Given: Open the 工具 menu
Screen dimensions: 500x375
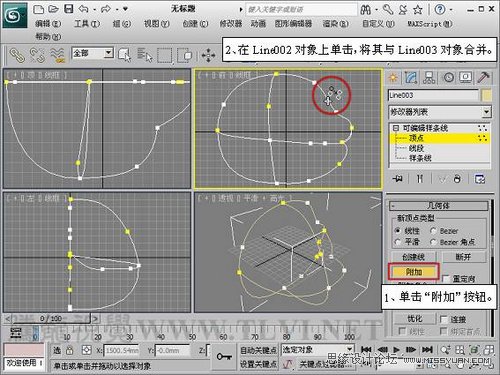Looking at the screenshot, I should (87, 24).
